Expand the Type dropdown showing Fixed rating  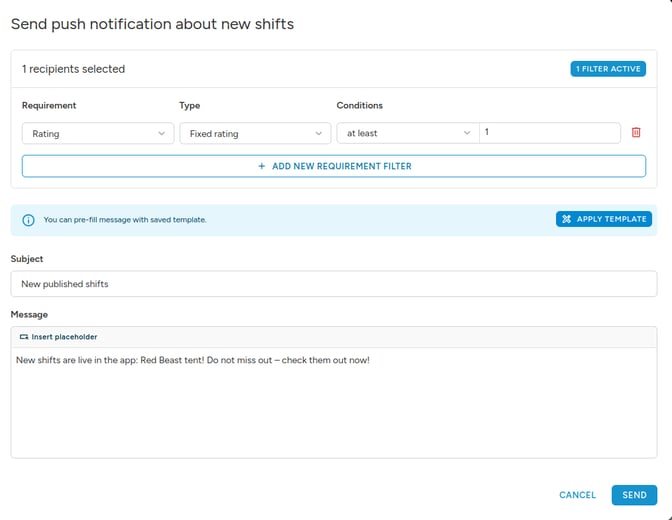pos(254,133)
